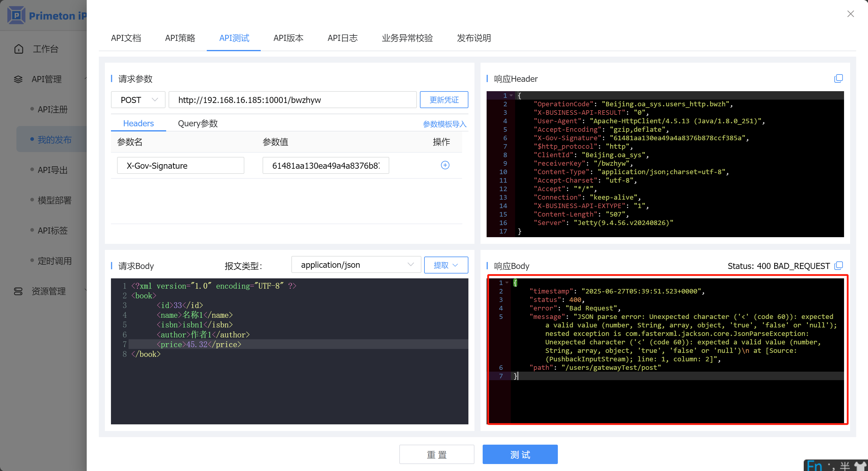Click the request URL input field
Viewport: 868px width, 471px height.
pos(292,100)
